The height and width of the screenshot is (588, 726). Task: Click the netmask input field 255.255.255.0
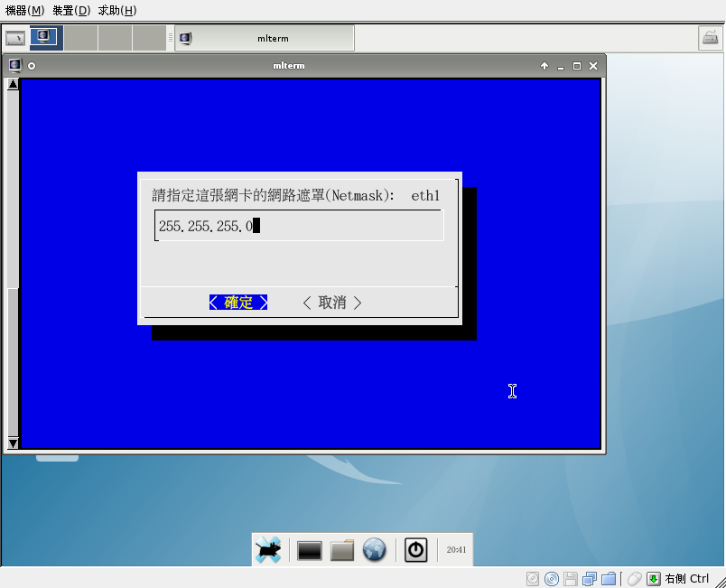299,226
